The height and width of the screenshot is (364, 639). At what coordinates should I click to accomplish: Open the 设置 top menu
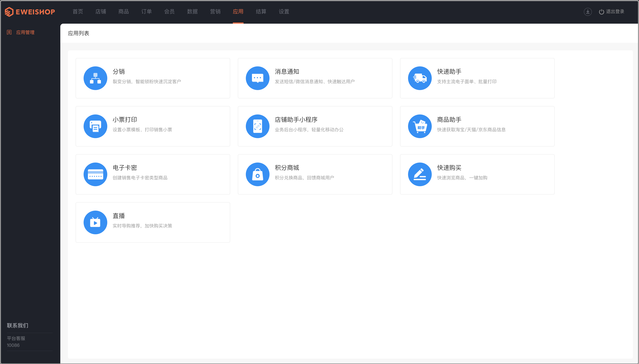[284, 11]
